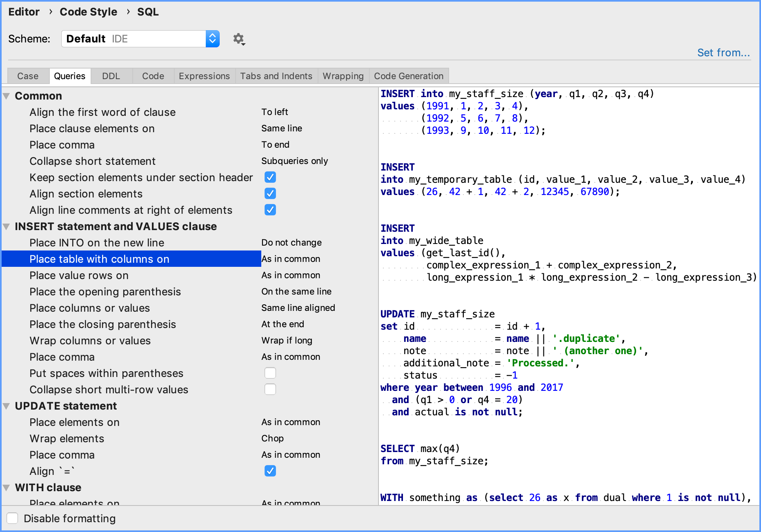Image resolution: width=761 pixels, height=532 pixels.
Task: Open the Code Generation tab
Action: click(x=409, y=76)
